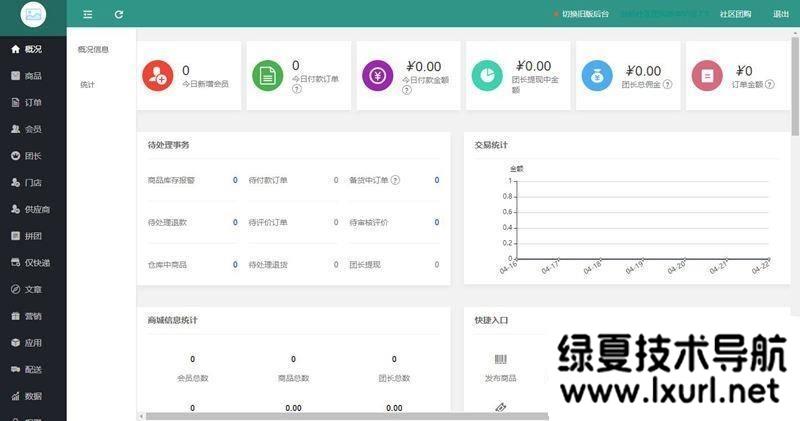Select 会员 in the left sidebar

pyautogui.click(x=32, y=129)
